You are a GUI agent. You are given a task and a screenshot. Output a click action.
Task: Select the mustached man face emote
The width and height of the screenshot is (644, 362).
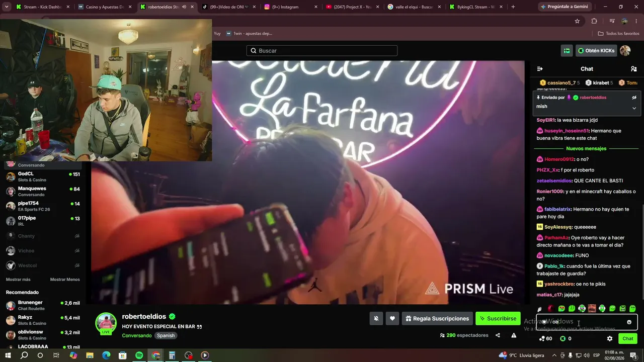(x=592, y=308)
